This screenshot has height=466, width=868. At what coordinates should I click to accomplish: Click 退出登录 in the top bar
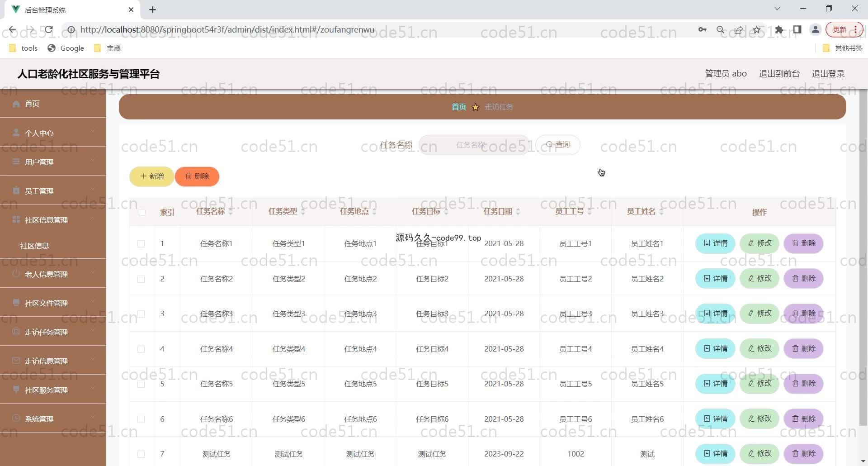point(828,74)
